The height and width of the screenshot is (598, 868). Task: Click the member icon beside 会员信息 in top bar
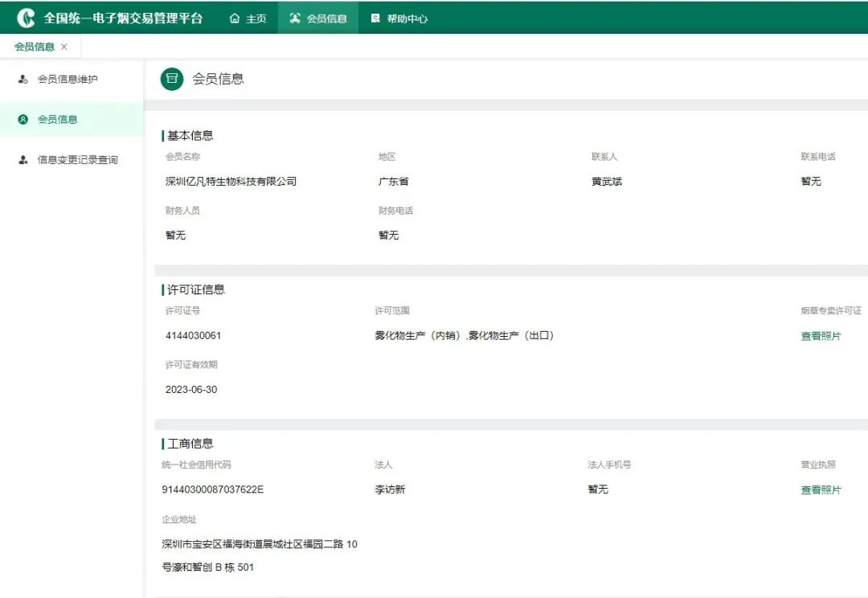point(295,18)
